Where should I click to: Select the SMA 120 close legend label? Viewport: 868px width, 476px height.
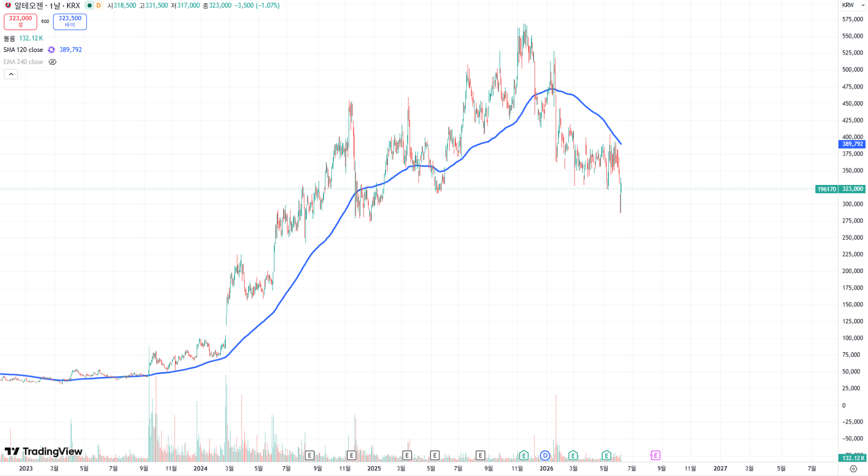tap(23, 50)
